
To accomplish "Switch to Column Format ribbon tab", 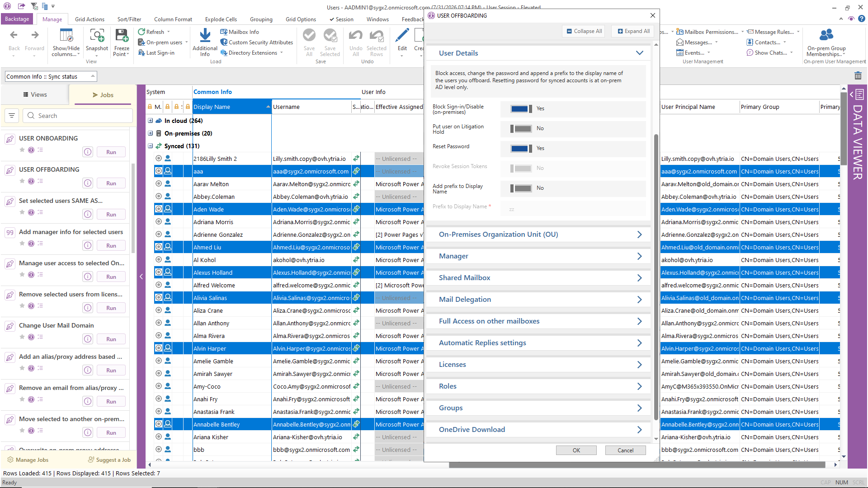I will tap(173, 19).
